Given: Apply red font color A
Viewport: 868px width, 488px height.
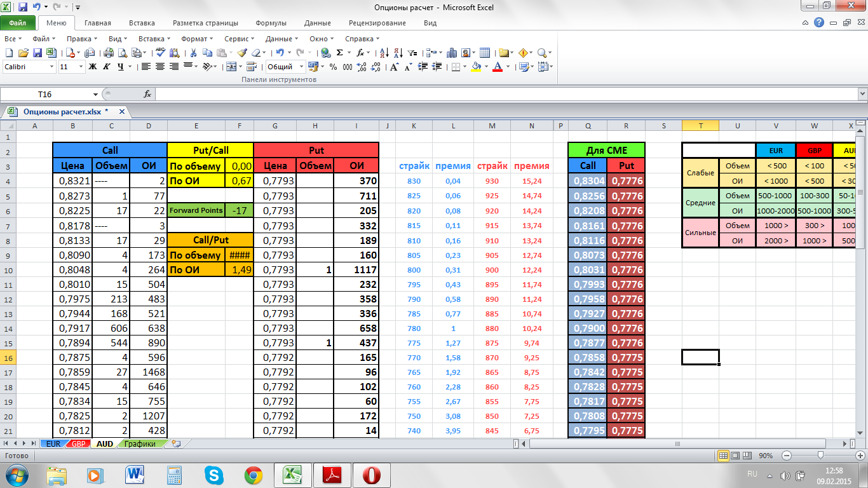Looking at the screenshot, I should (498, 67).
